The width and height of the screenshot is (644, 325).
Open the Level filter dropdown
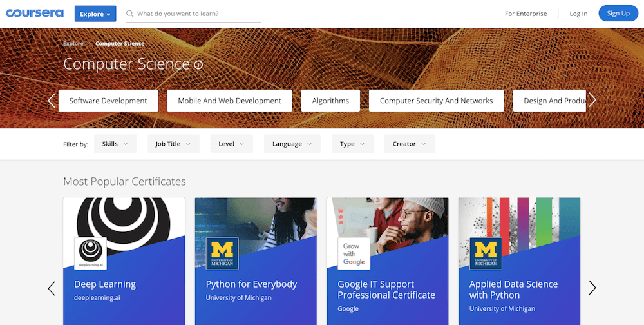[x=231, y=144]
